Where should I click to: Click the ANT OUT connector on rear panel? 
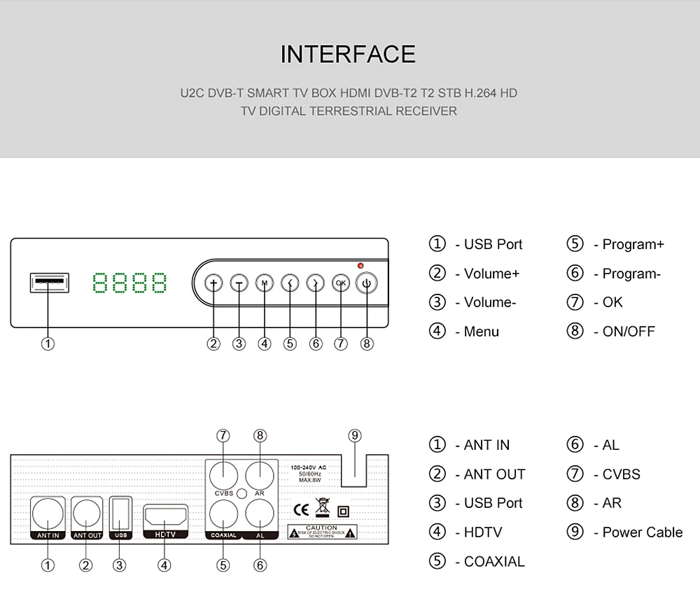point(87,514)
